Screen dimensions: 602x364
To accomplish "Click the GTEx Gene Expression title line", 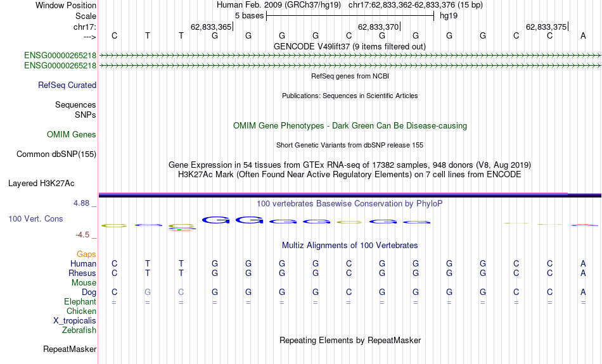I will (x=350, y=165).
